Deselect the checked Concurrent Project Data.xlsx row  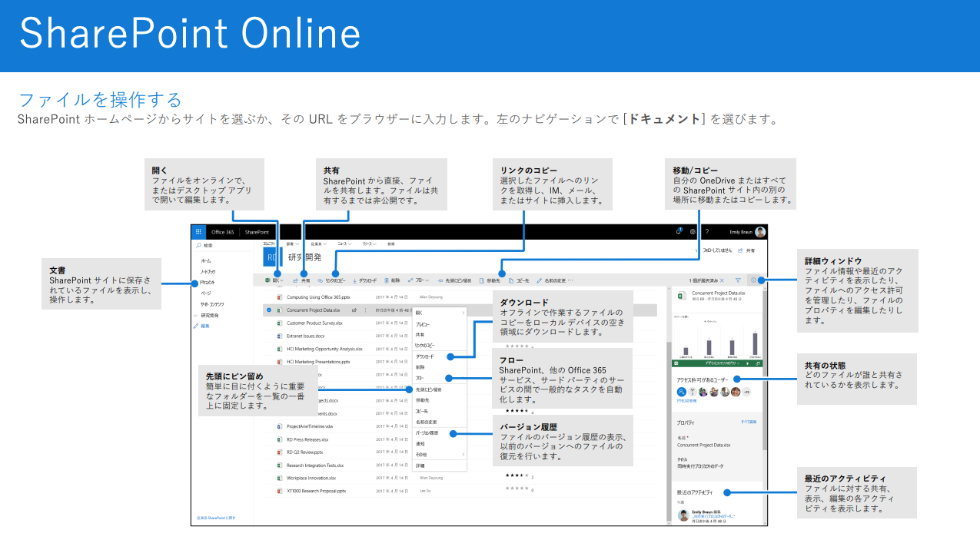coord(269,310)
